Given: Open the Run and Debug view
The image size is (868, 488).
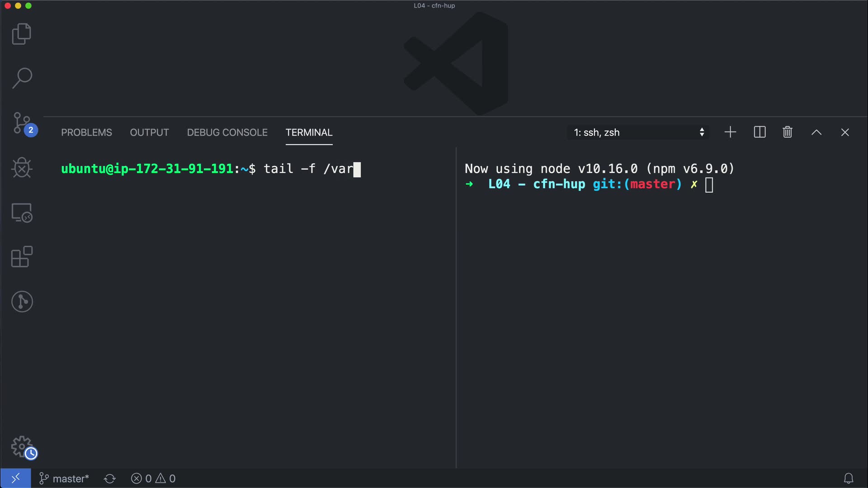Looking at the screenshot, I should pos(22,168).
